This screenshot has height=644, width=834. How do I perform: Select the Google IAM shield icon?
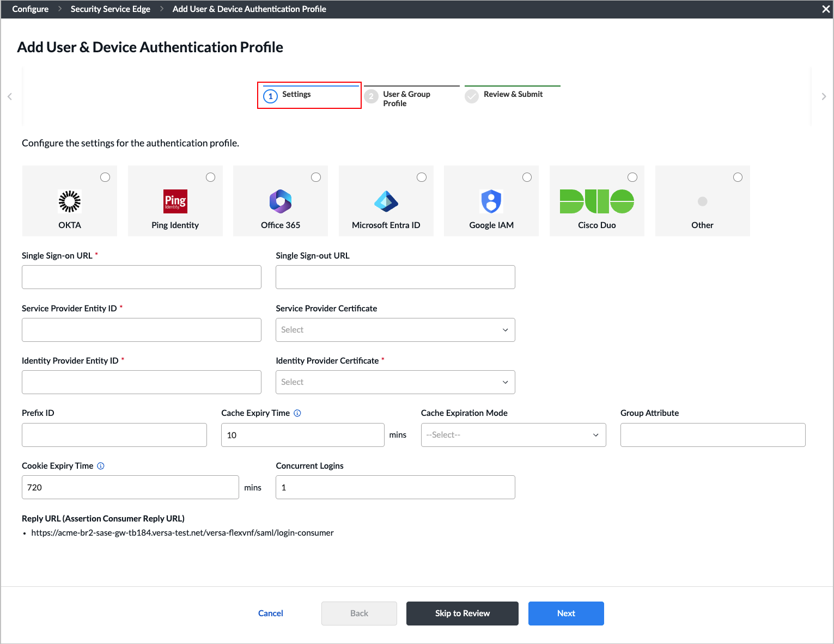coord(491,201)
